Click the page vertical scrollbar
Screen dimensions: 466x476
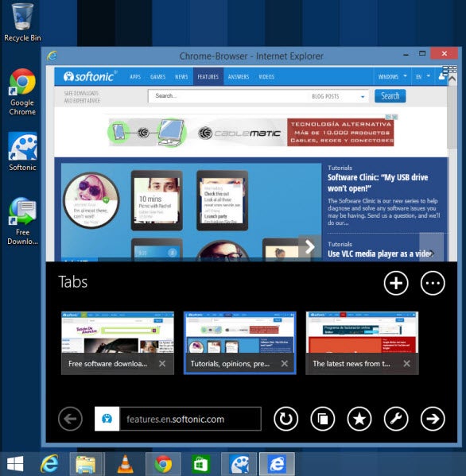(x=452, y=117)
